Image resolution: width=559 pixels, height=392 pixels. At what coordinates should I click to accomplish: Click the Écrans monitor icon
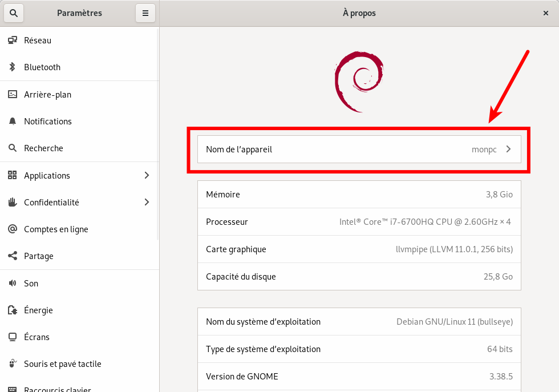tap(13, 337)
